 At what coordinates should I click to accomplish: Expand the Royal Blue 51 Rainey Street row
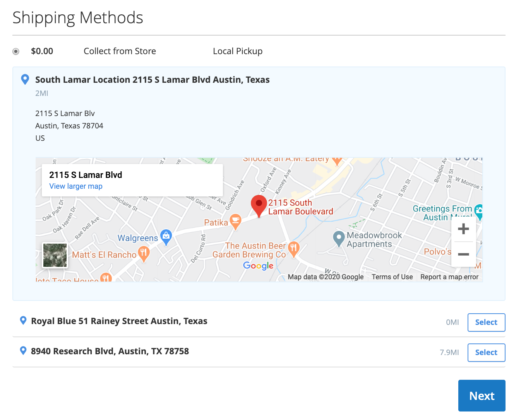pos(119,321)
